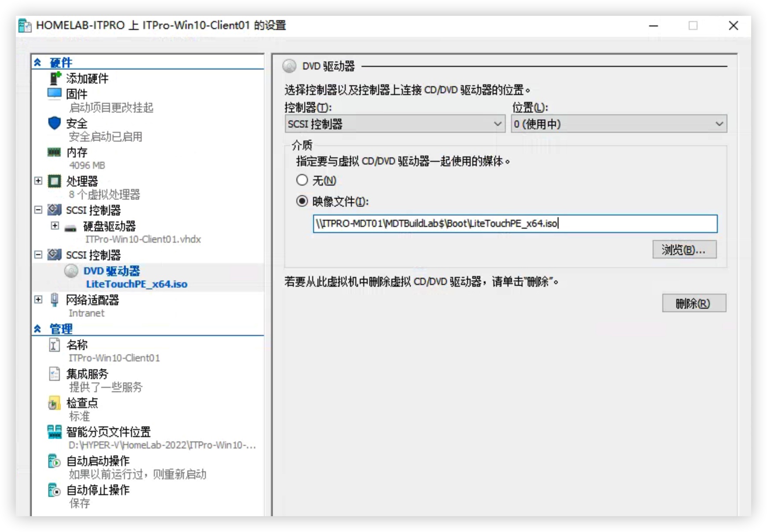Select the Memory (内存) chip icon
Image resolution: width=767 pixels, height=532 pixels.
click(x=54, y=152)
